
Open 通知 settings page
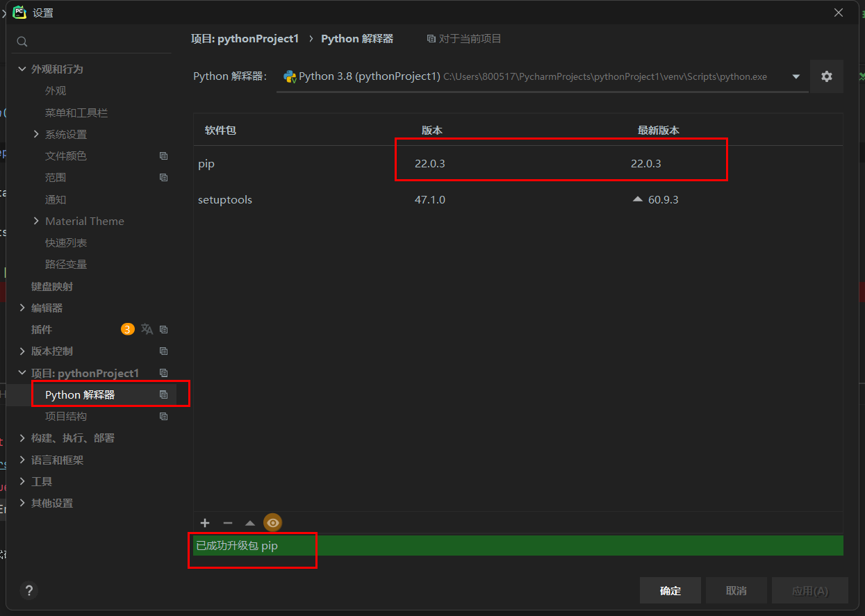(56, 199)
